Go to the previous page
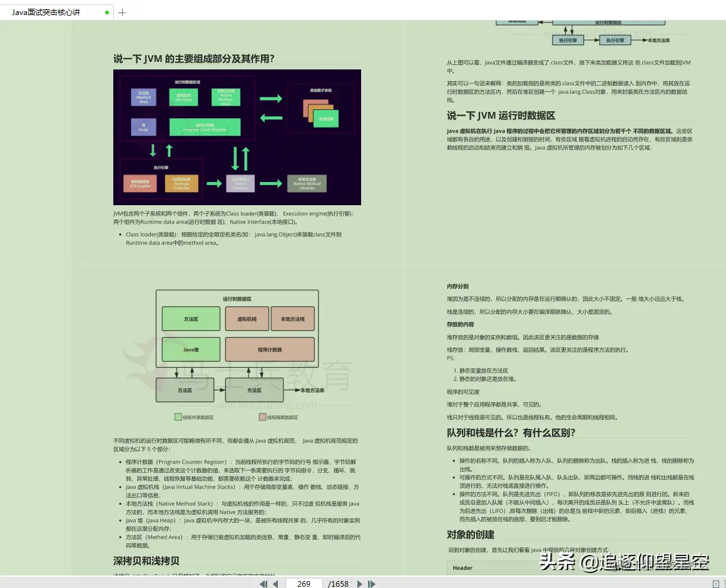 [x=275, y=584]
